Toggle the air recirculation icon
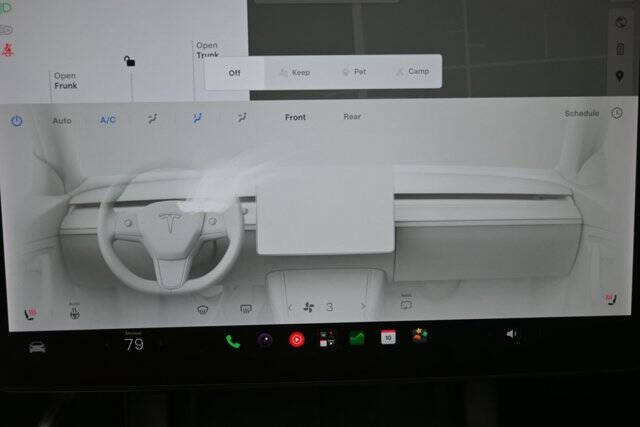 [406, 302]
